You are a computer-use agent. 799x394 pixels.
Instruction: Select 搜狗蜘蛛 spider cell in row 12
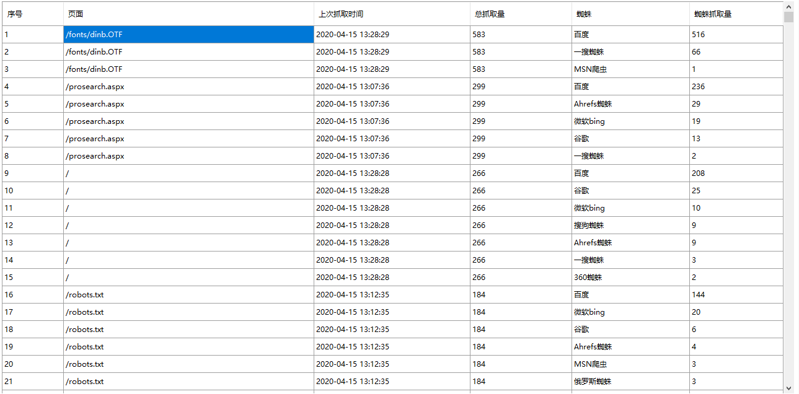pyautogui.click(x=630, y=225)
